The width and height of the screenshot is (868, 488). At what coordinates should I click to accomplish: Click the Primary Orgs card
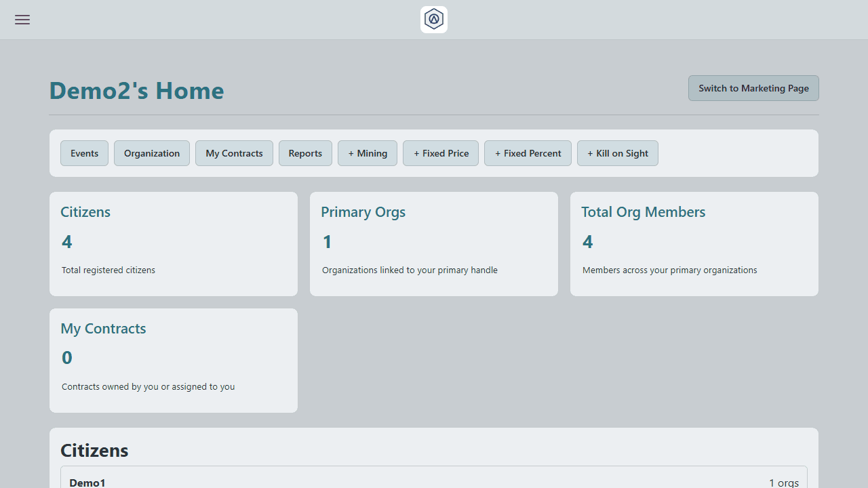pos(433,243)
